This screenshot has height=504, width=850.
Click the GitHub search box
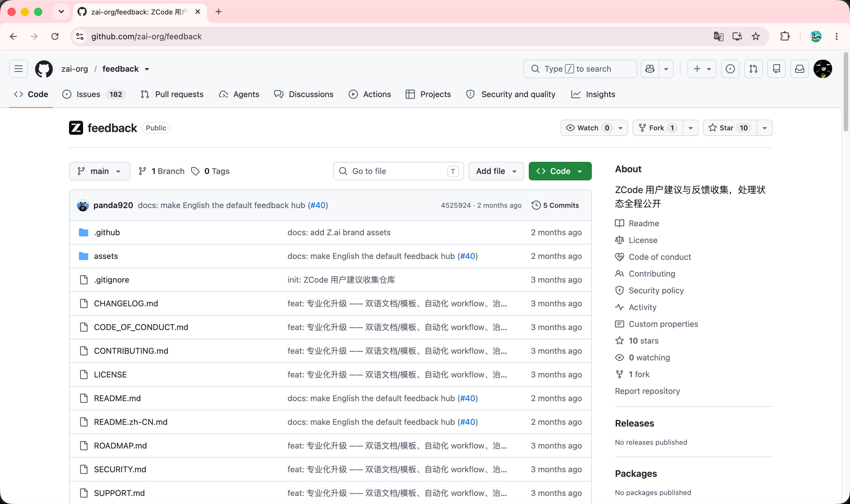(580, 69)
